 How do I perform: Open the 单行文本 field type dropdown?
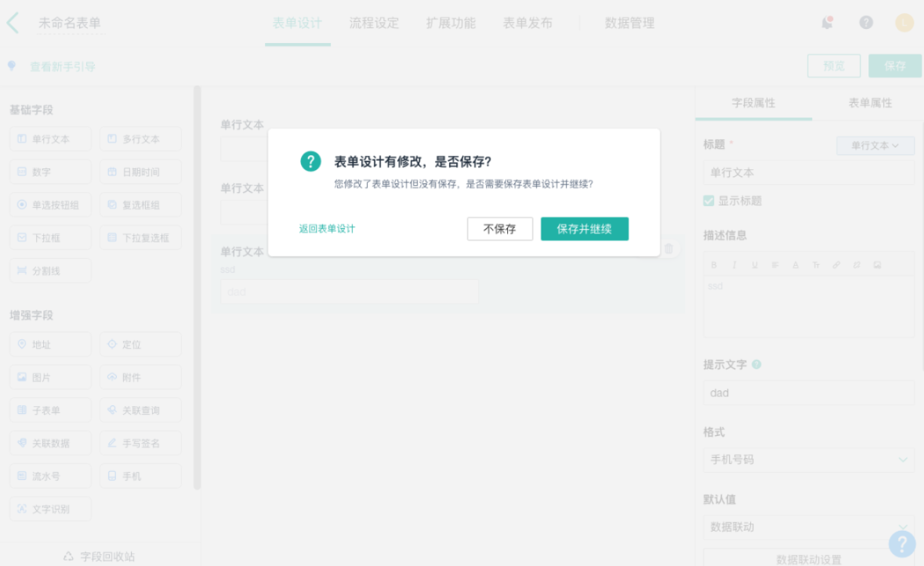pyautogui.click(x=875, y=146)
